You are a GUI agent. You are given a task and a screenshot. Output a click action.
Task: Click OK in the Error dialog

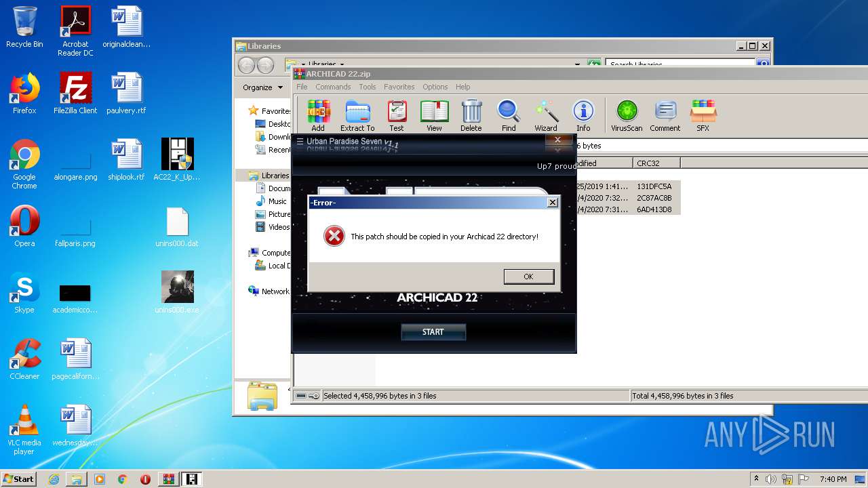528,277
